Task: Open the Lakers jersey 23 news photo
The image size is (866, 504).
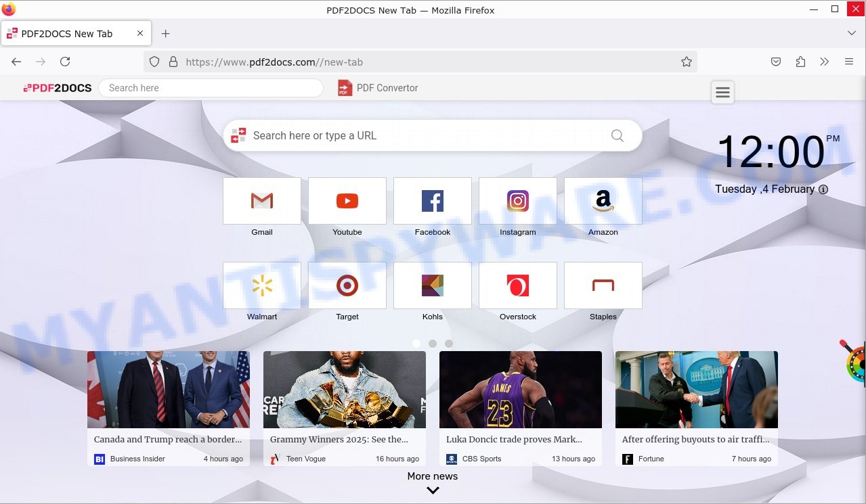Action: 521,390
